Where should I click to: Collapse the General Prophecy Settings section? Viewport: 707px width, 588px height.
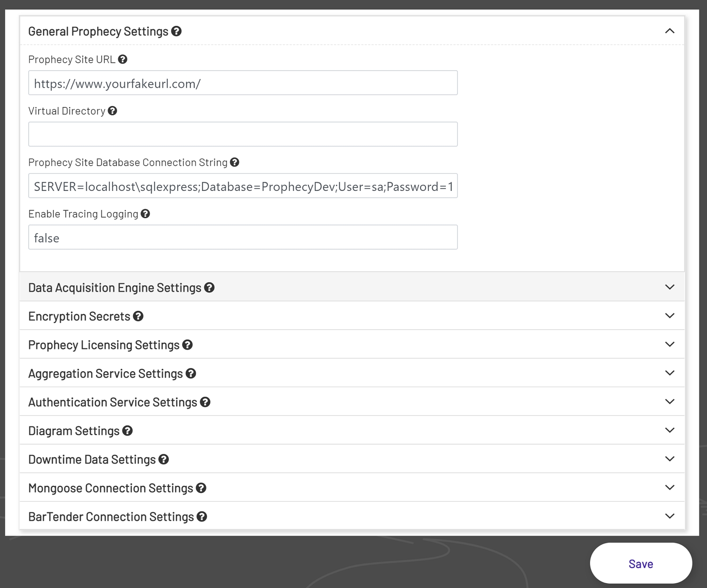tap(670, 31)
